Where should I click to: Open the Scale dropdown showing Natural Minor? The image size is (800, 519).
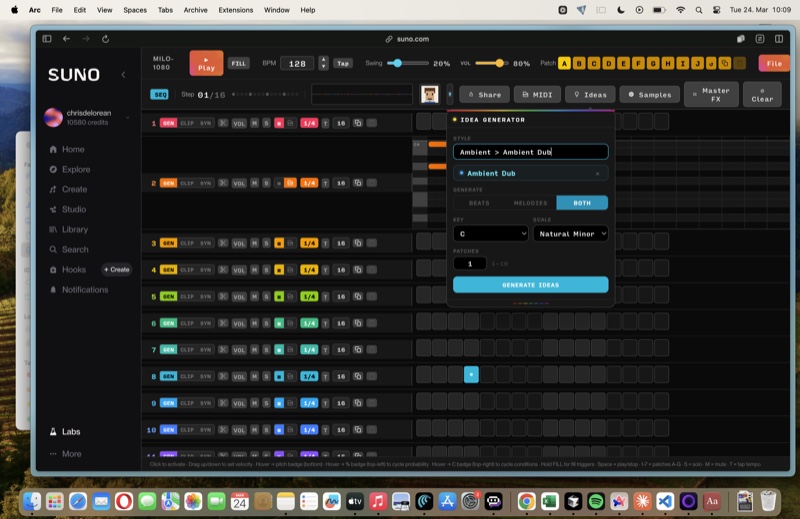click(x=570, y=234)
